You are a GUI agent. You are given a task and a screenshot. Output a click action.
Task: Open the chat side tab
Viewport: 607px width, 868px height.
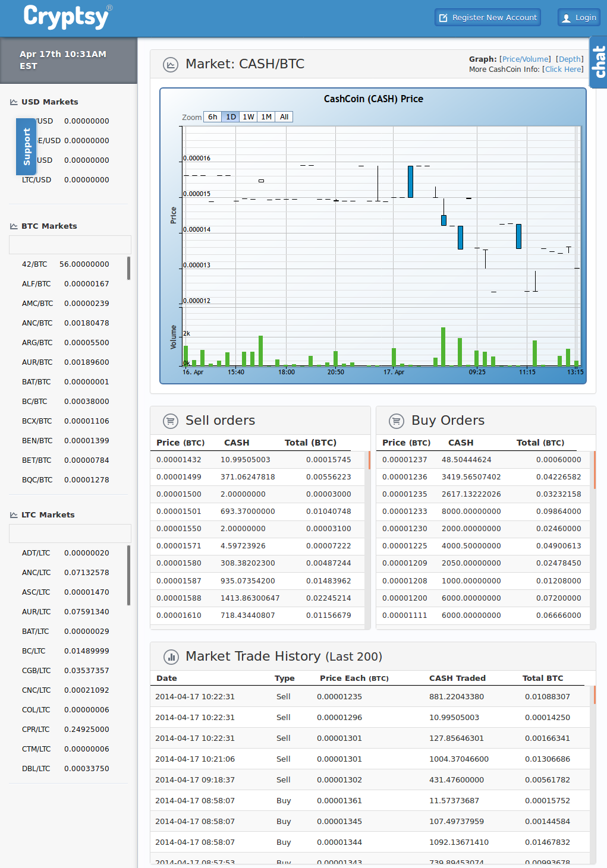coord(598,62)
